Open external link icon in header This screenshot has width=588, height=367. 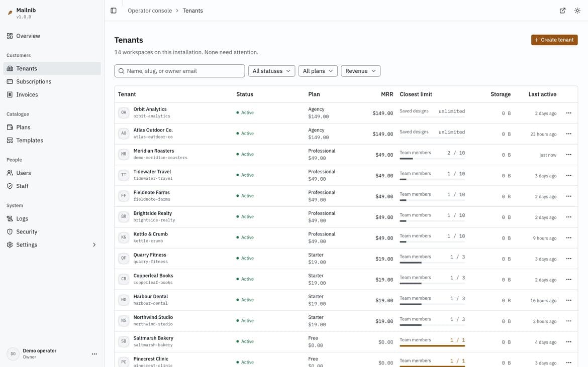click(562, 11)
